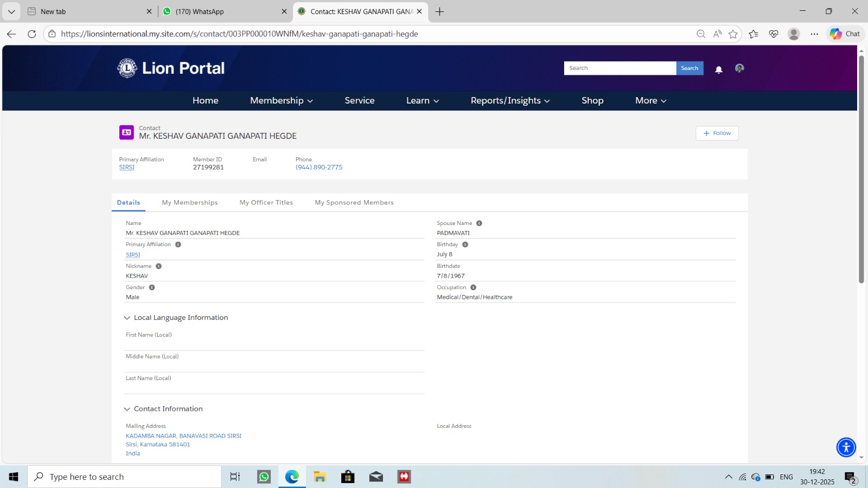Click the Lion Portal logo
Screen dimensions: 868x488
[x=170, y=68]
